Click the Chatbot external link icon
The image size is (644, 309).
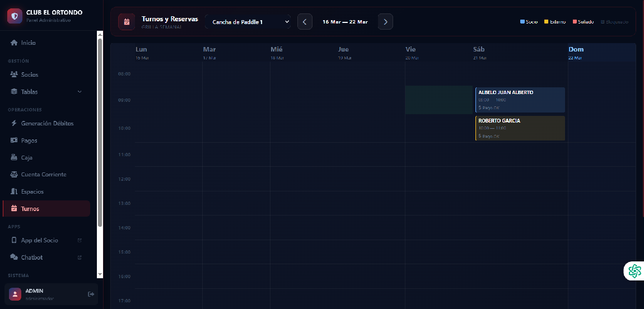[79, 257]
